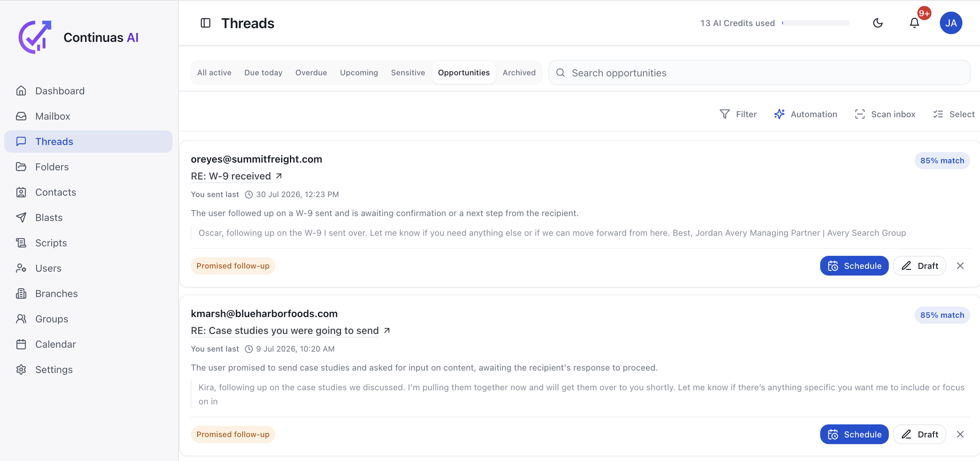Switch to the Due today tab
The height and width of the screenshot is (461, 980).
click(264, 73)
